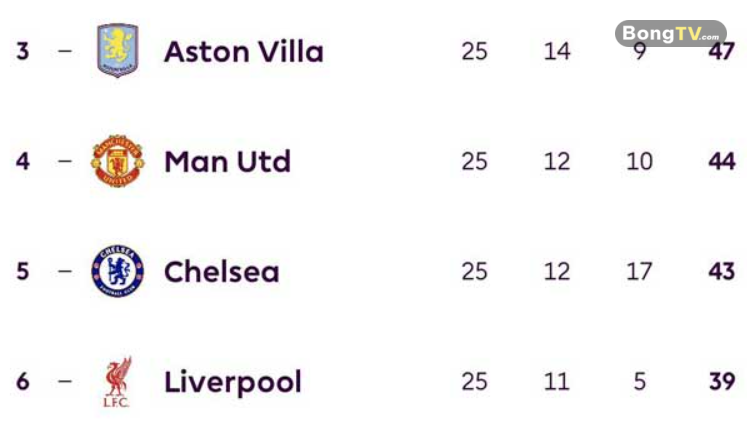Open the Aston Villa team name
The height and width of the screenshot is (431, 747).
click(x=243, y=51)
